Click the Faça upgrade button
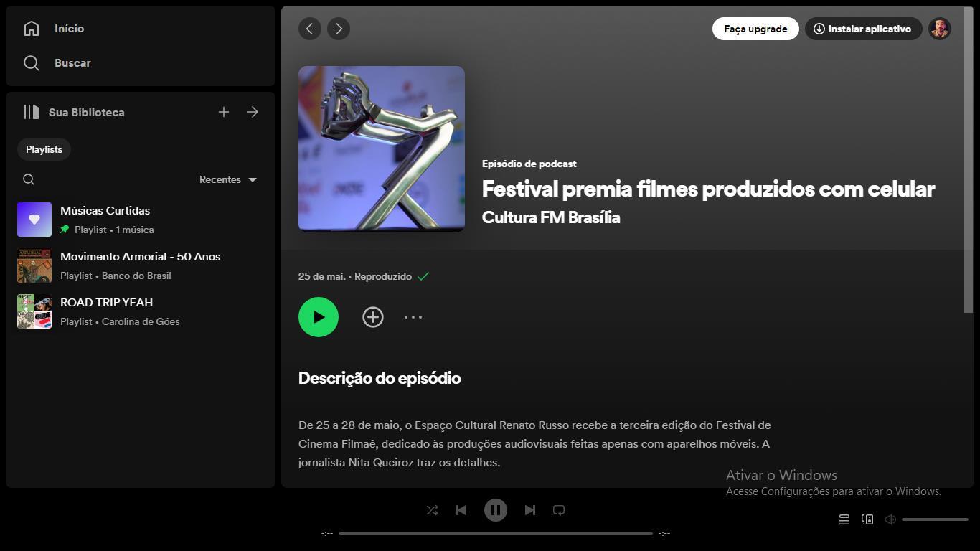 (x=755, y=29)
